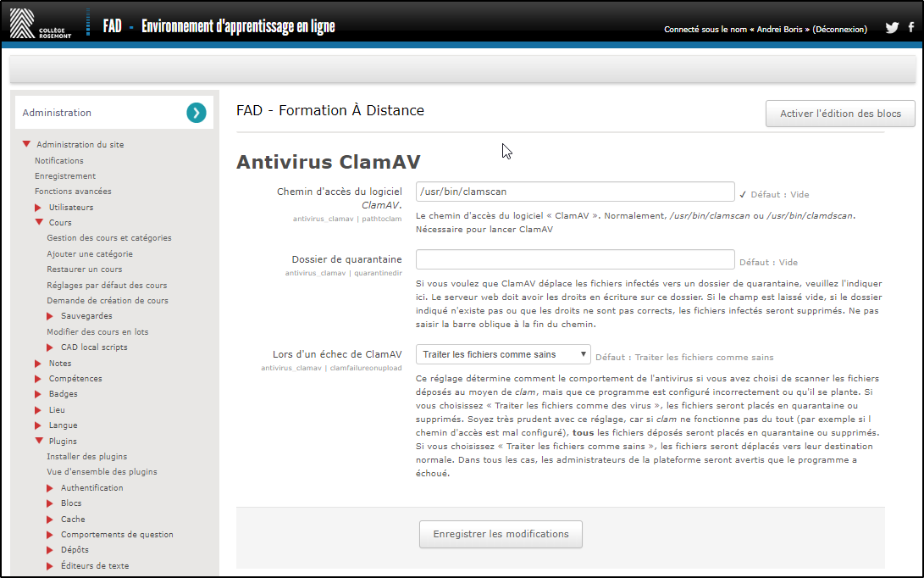Open Notifications in the admin menu
Image resolution: width=924 pixels, height=578 pixels.
[x=59, y=161]
